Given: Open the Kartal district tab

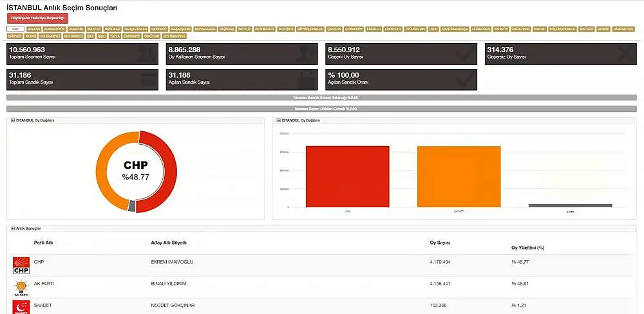Looking at the screenshot, I should [x=540, y=29].
